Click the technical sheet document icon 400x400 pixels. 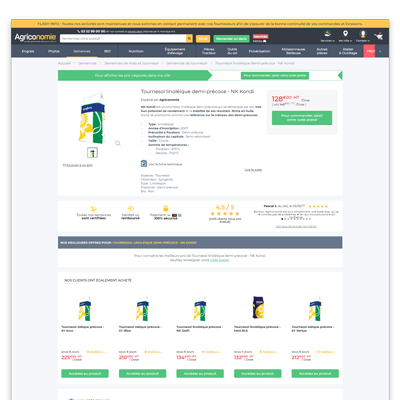pos(144,164)
